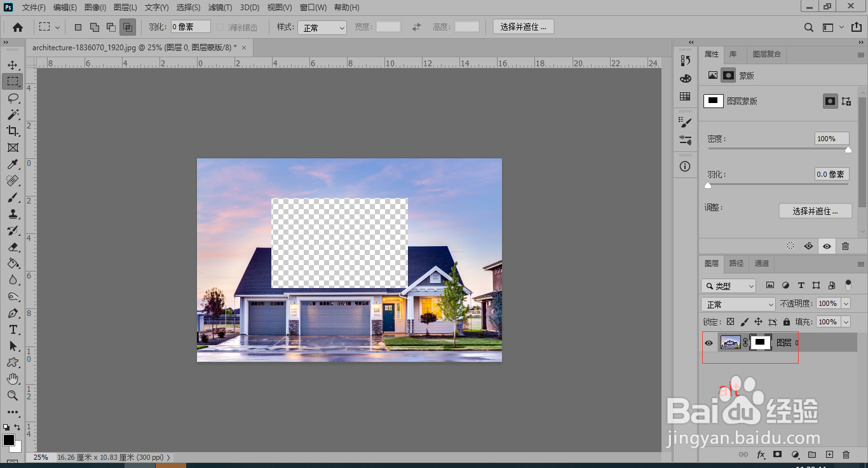Screen dimensions: 868x468
Task: Select the Rectangular Marquee tool
Action: (13, 81)
